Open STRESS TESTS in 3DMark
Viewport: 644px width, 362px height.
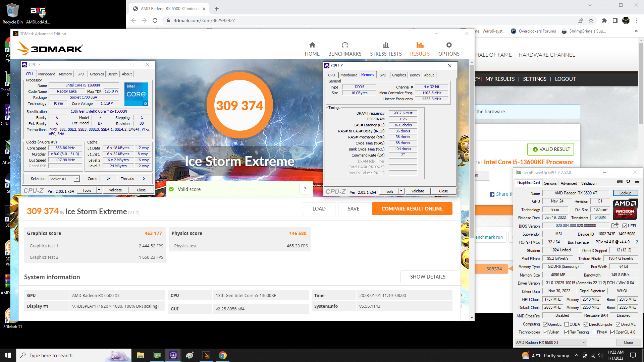(386, 49)
